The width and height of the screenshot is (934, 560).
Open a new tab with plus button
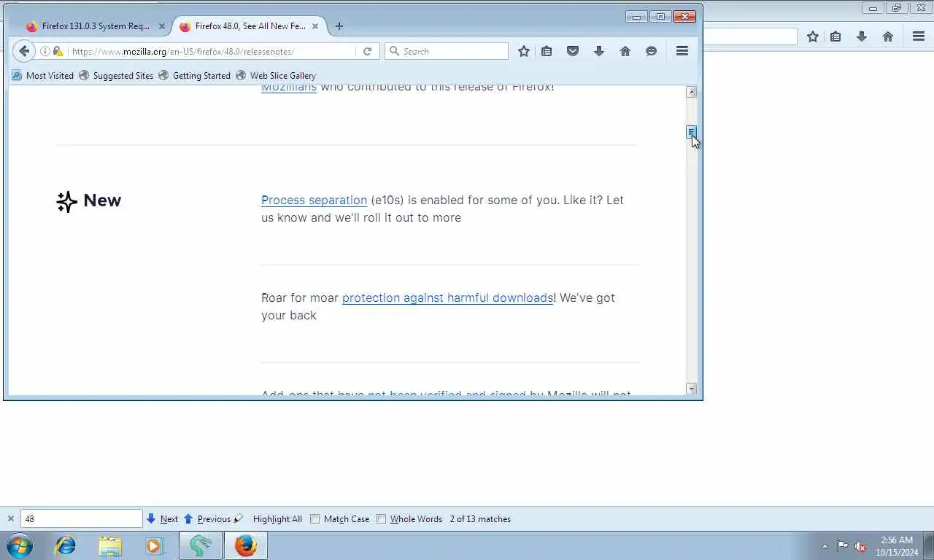point(339,26)
